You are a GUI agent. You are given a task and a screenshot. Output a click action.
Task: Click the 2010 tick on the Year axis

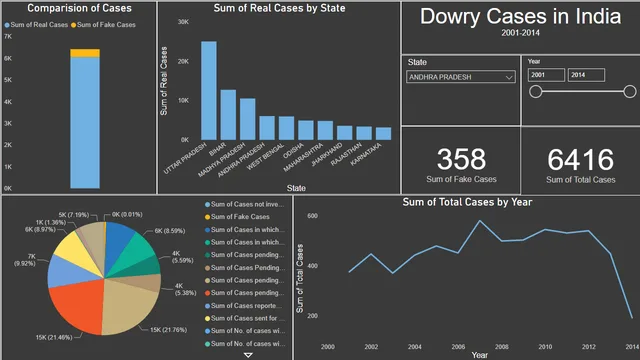545,347
